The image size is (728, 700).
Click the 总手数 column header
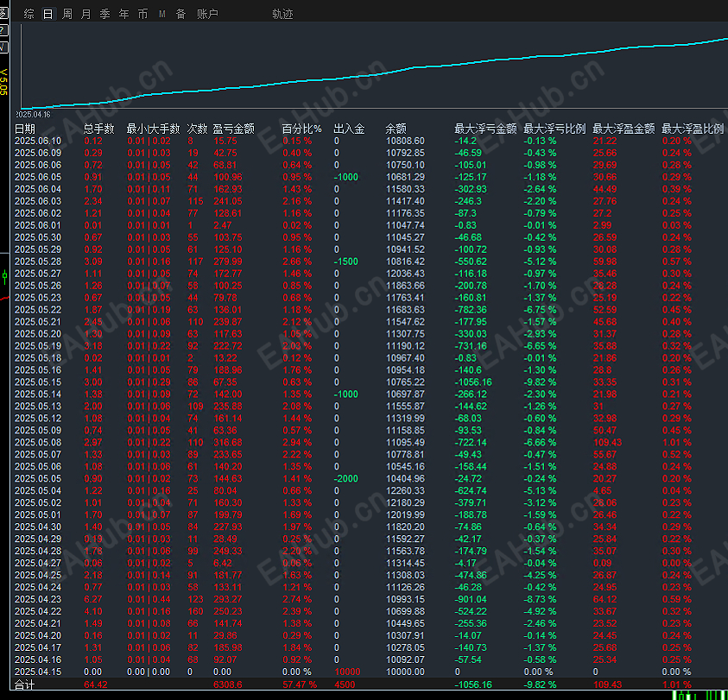pyautogui.click(x=99, y=129)
